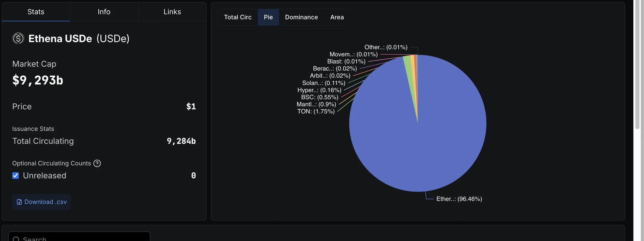Click the Mantl..: (0.9%) label
The image size is (644, 241).
click(316, 104)
